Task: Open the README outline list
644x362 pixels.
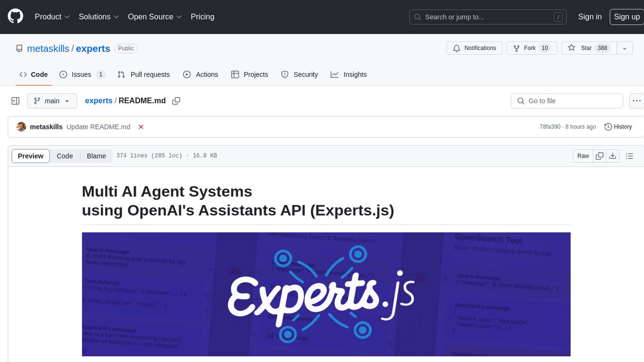Action: (x=629, y=156)
